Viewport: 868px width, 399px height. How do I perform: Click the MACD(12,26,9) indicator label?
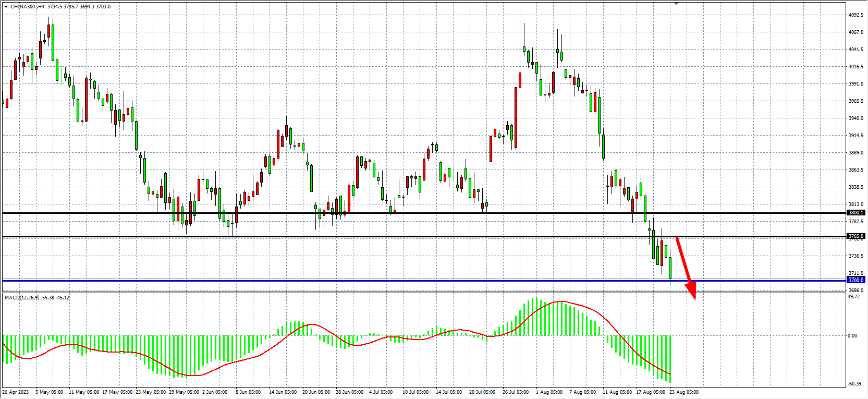(21, 298)
